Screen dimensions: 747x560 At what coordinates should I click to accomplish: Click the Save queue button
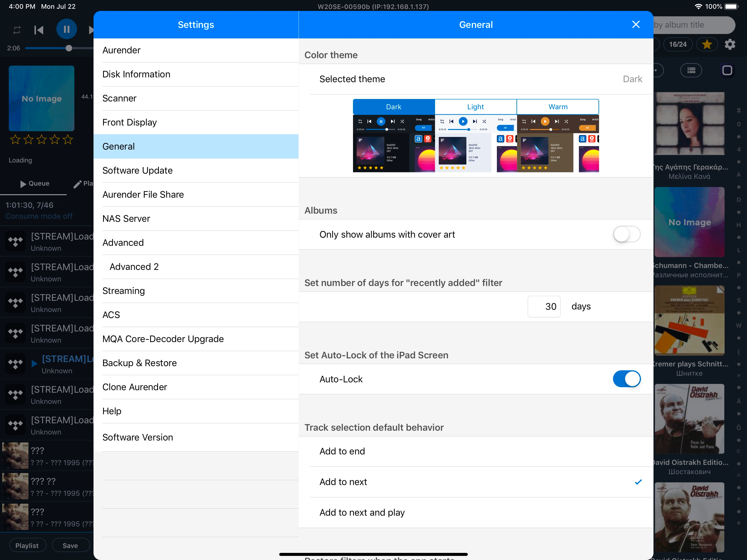click(70, 546)
